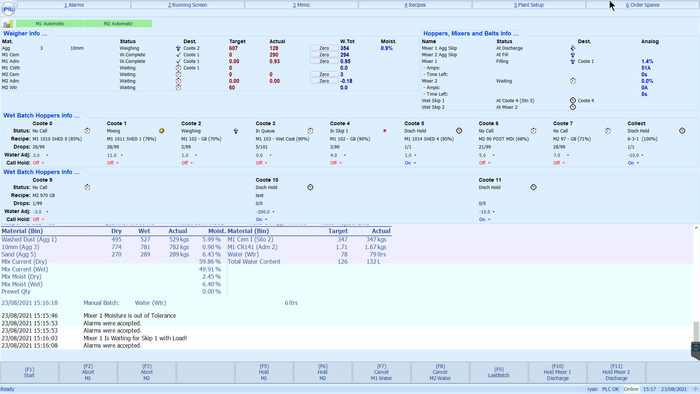Click F11 Hold Mixer 2 Discharge button
700x394 pixels.
click(616, 372)
